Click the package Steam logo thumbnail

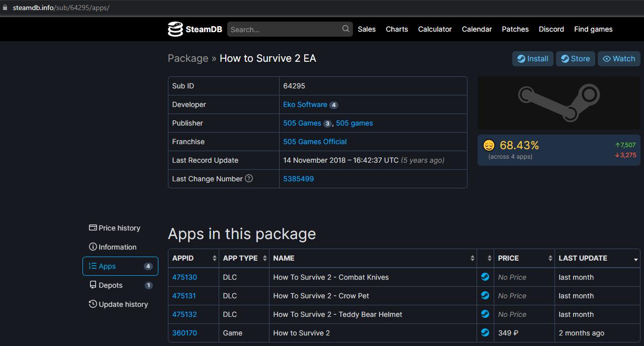559,103
